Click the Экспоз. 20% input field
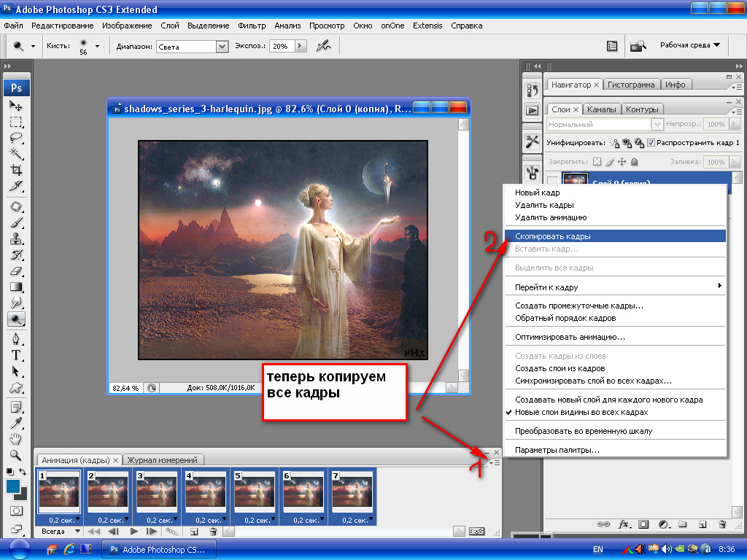 coord(282,46)
